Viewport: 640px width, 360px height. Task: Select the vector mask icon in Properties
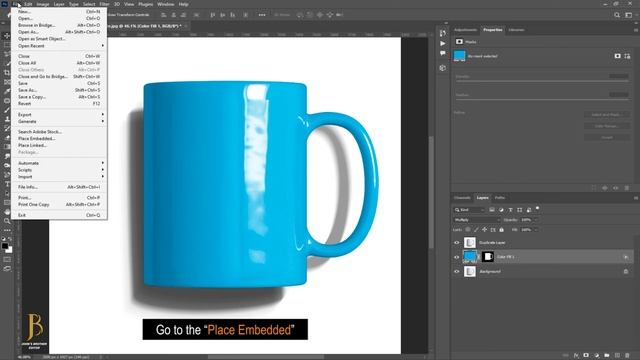coord(627,56)
